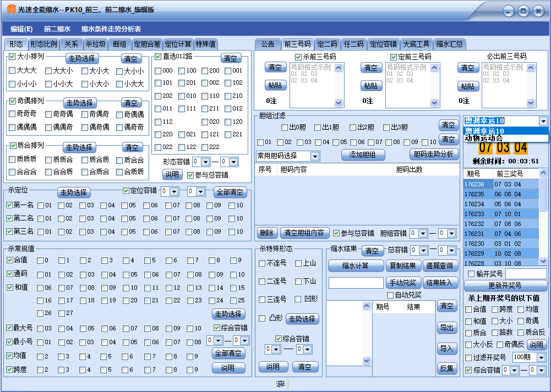Open the 大底工具 tab

pos(416,44)
